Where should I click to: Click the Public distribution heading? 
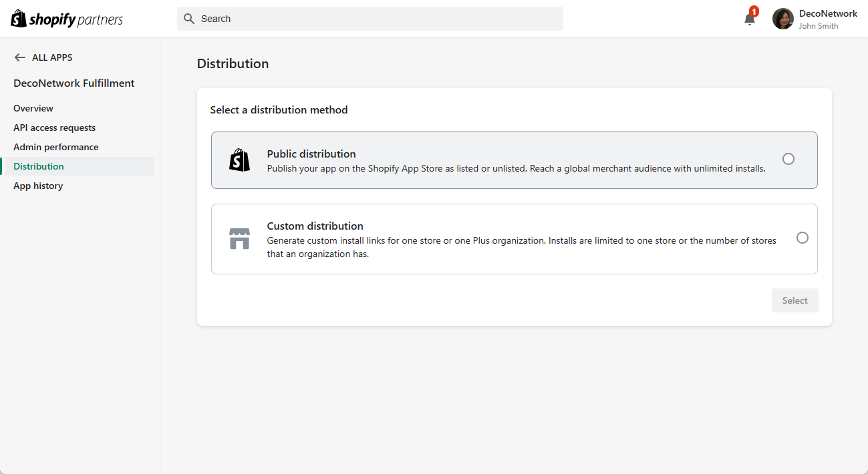pos(311,154)
